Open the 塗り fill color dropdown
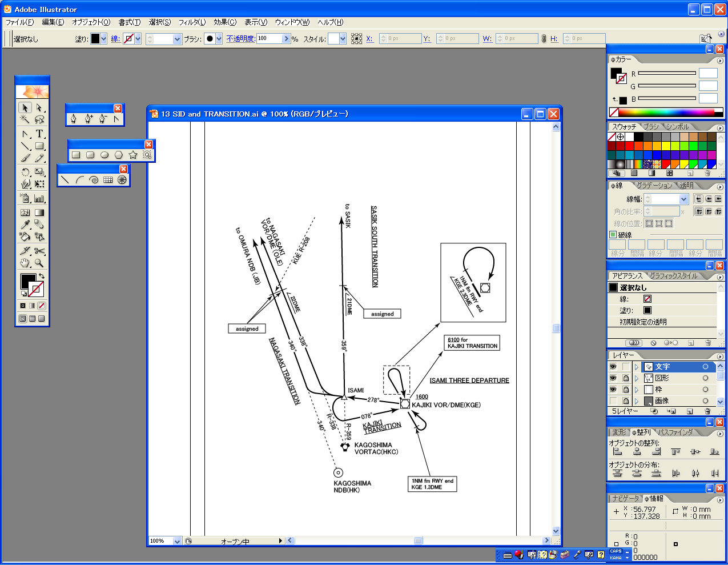Viewport: 728px width, 565px height. [x=103, y=39]
